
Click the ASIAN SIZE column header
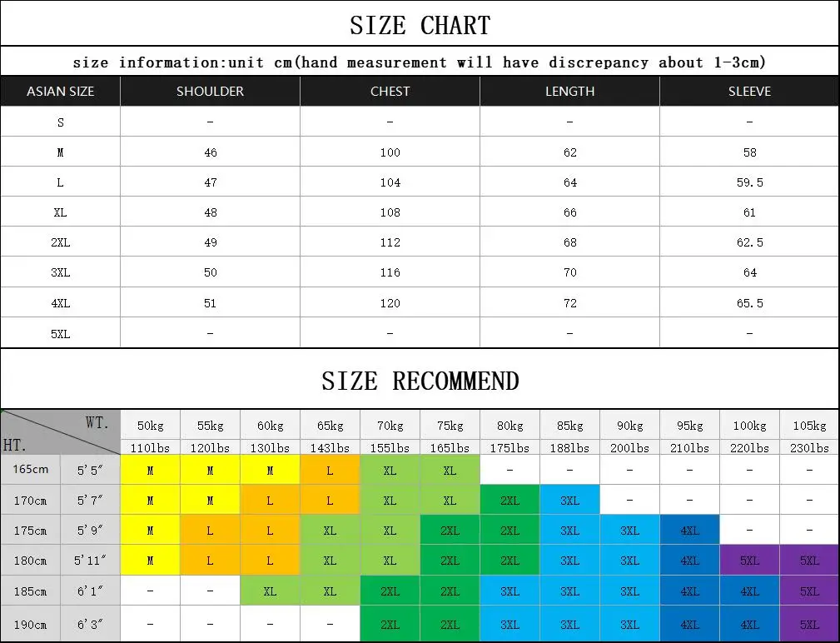pyautogui.click(x=60, y=91)
